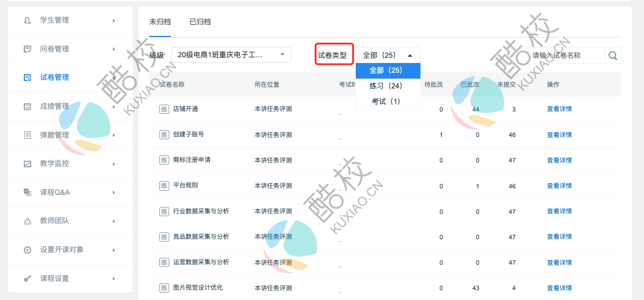Expand the 设置开课对象 menu arrow
Image resolution: width=644 pixels, height=300 pixels.
click(x=114, y=250)
